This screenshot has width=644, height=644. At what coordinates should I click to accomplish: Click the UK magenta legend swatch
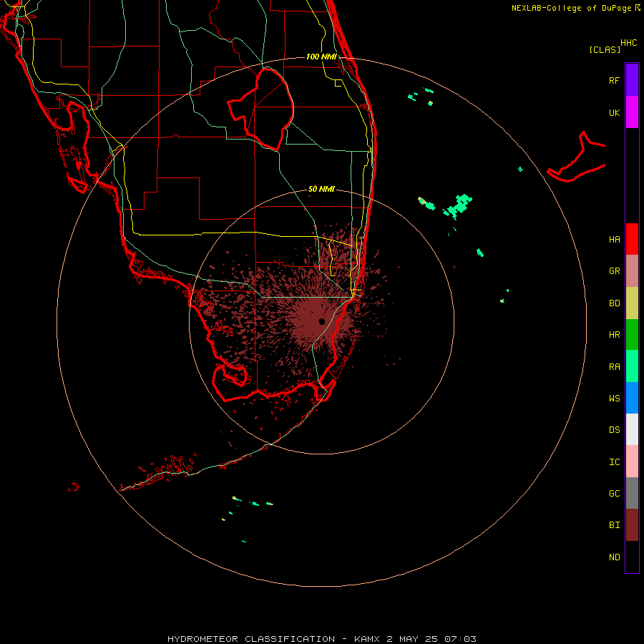632,112
